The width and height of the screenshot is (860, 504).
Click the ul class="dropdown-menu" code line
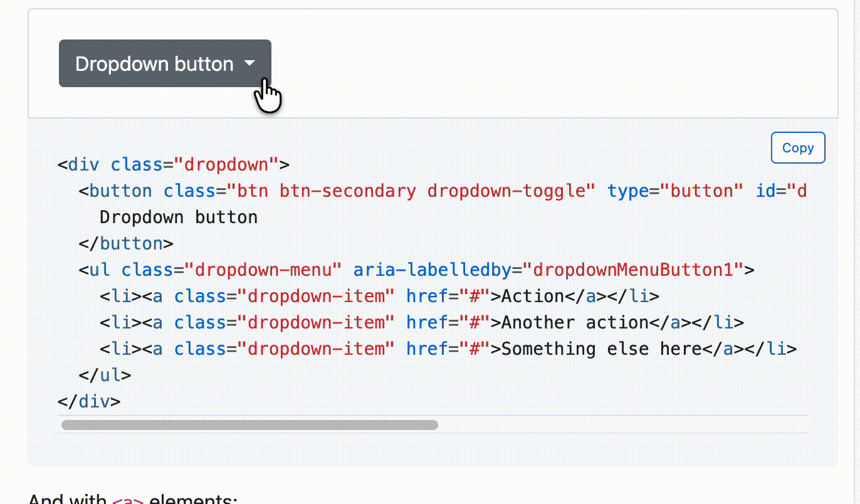(417, 270)
